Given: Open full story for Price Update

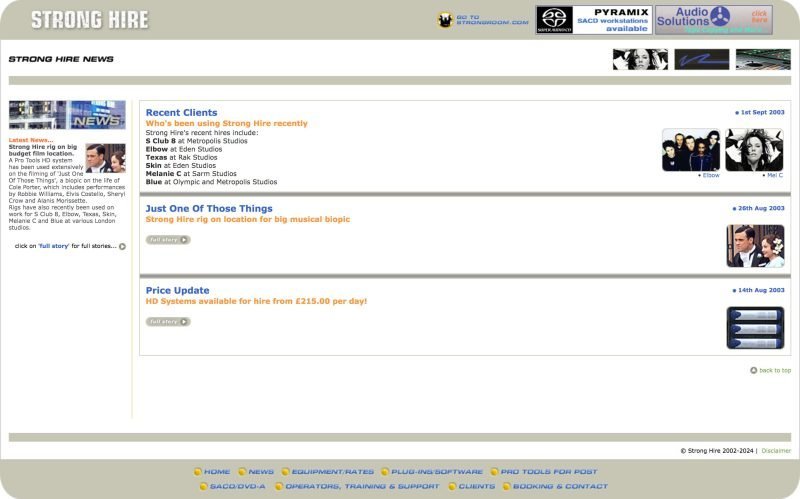Looking at the screenshot, I should pos(168,322).
